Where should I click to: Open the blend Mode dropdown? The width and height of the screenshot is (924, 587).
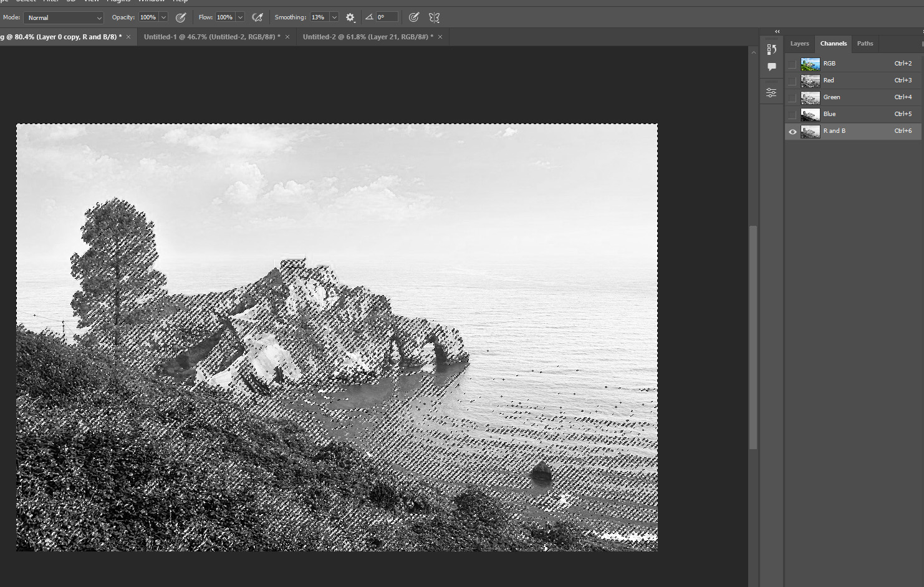coord(64,17)
